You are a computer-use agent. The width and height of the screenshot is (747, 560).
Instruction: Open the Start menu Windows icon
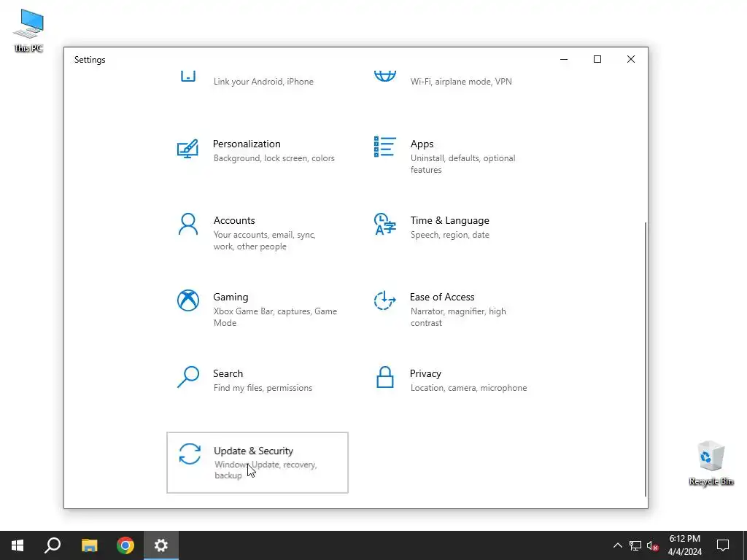(x=18, y=545)
